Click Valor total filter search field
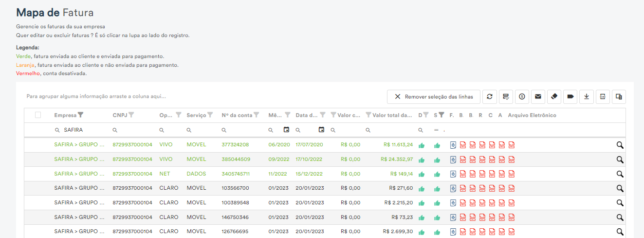This screenshot has width=644, height=238. click(390, 130)
